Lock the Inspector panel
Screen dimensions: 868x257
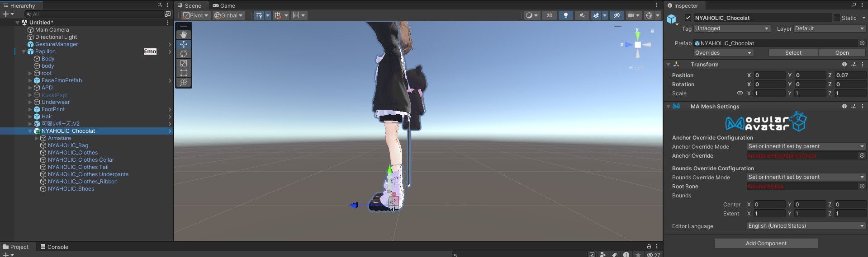pos(854,5)
